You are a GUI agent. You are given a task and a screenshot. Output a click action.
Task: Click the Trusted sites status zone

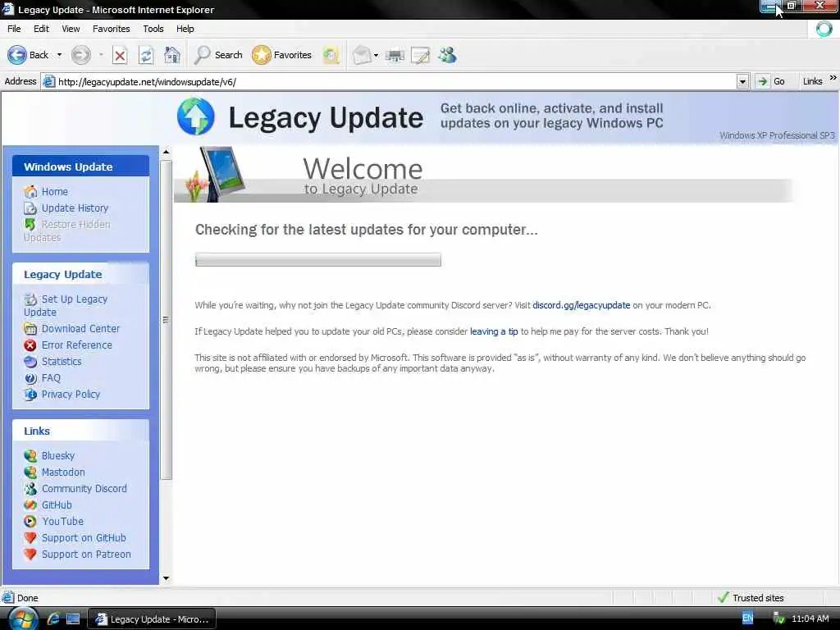[751, 597]
